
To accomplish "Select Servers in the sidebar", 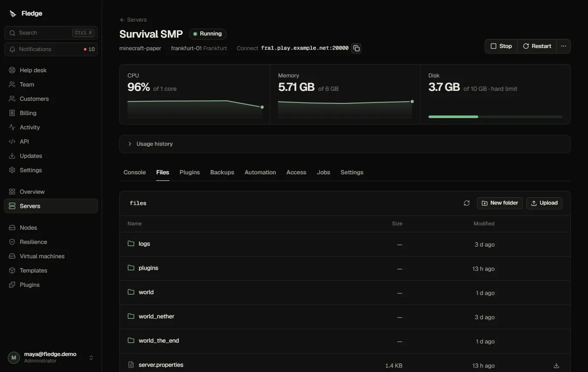I will (51, 206).
